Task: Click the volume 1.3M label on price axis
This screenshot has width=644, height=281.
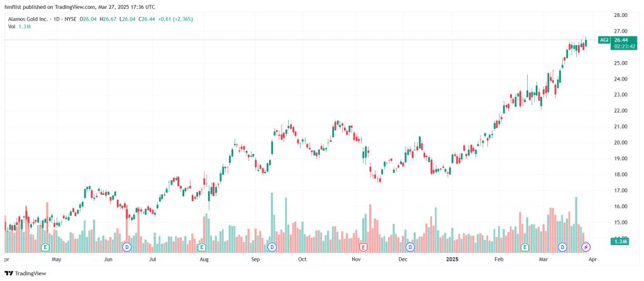Action: click(x=621, y=241)
